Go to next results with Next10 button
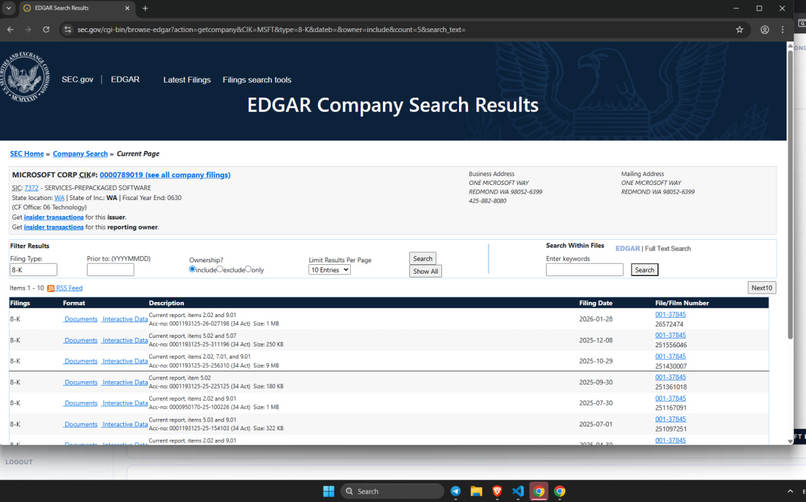The width and height of the screenshot is (806, 502). pyautogui.click(x=762, y=288)
